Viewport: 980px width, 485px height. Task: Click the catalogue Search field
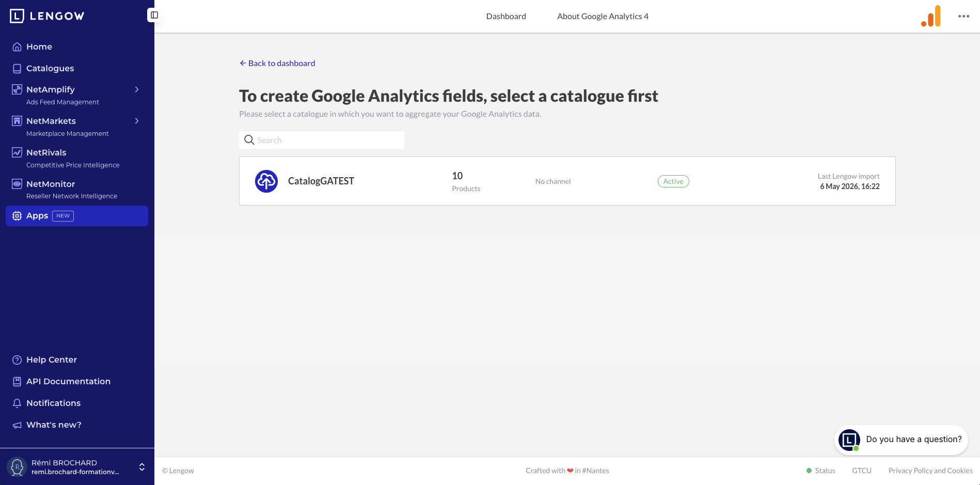322,140
